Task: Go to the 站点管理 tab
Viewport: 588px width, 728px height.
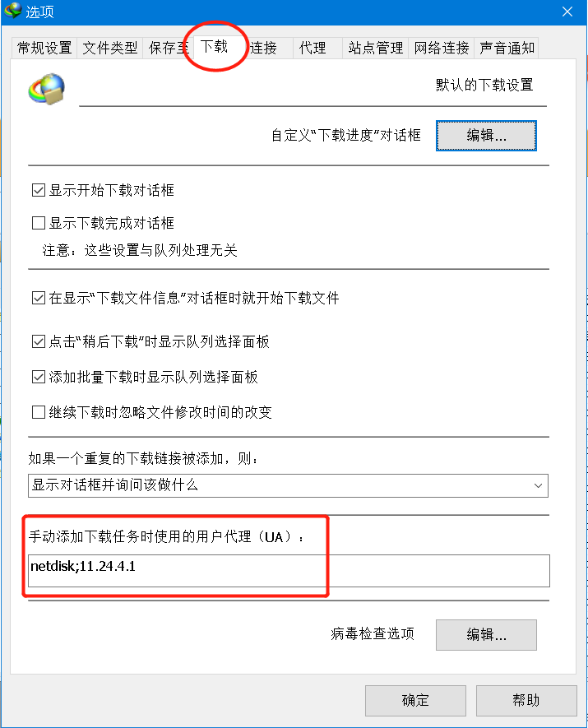Action: (x=376, y=48)
